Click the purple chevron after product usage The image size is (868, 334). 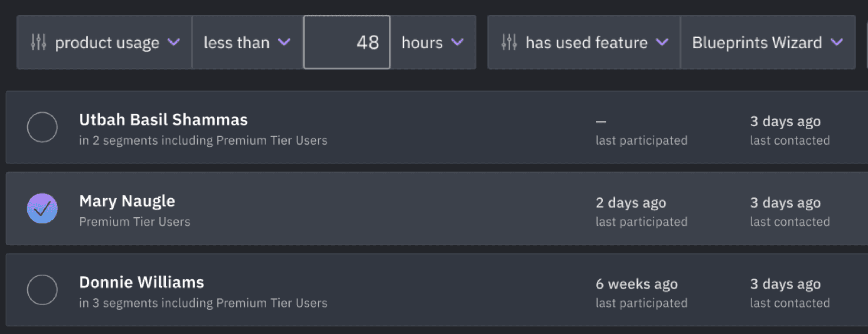[174, 43]
